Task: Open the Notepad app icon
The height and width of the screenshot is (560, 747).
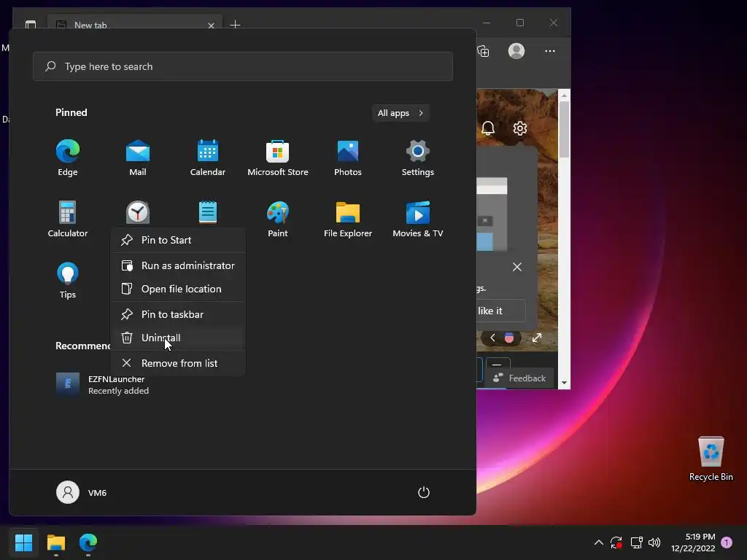Action: coord(208,212)
